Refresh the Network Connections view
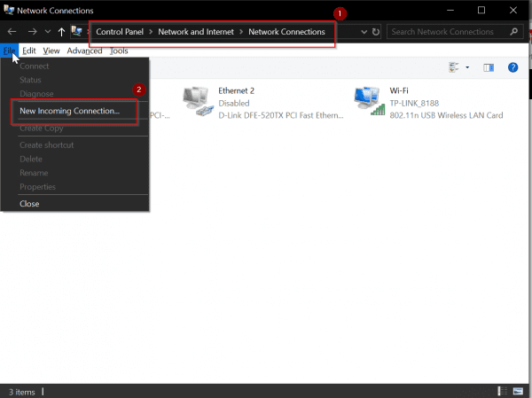Viewport: 532px width, 398px height. click(x=376, y=31)
